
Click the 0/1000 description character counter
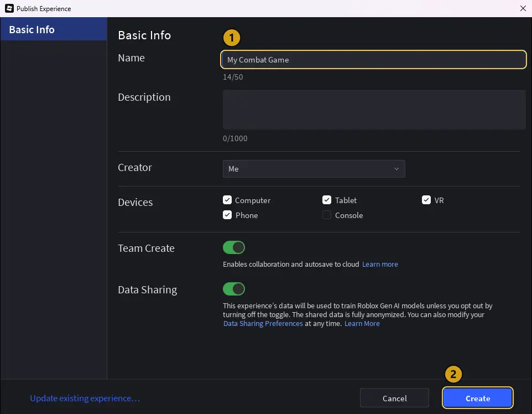235,138
